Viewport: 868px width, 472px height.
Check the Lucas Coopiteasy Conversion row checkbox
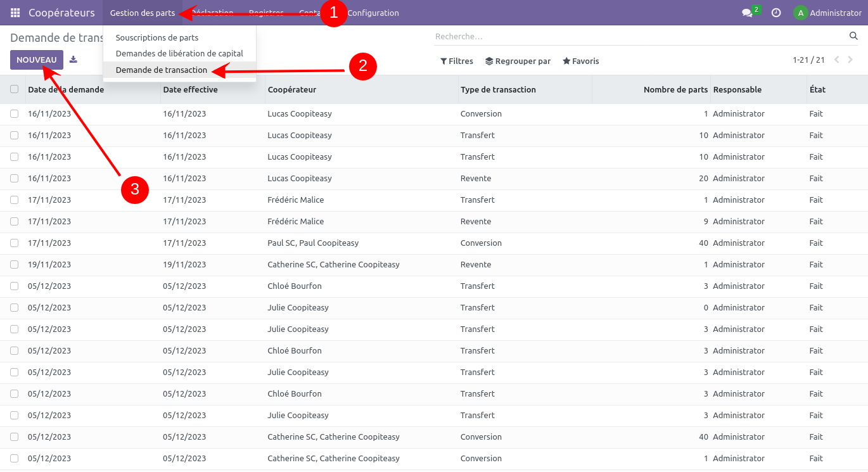click(x=15, y=114)
